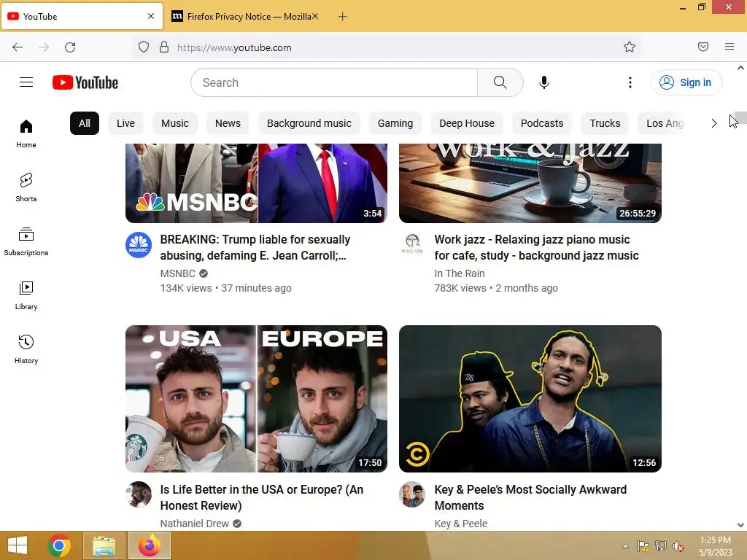This screenshot has height=560, width=747.
Task: Select the Live filter chip
Action: [x=125, y=123]
